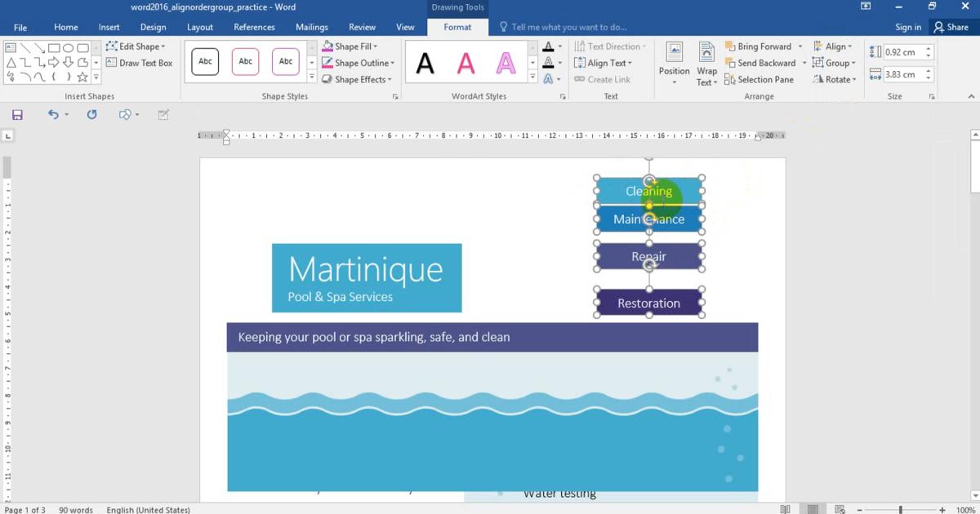980x514 pixels.
Task: Select the black WordArt style A
Action: click(425, 63)
